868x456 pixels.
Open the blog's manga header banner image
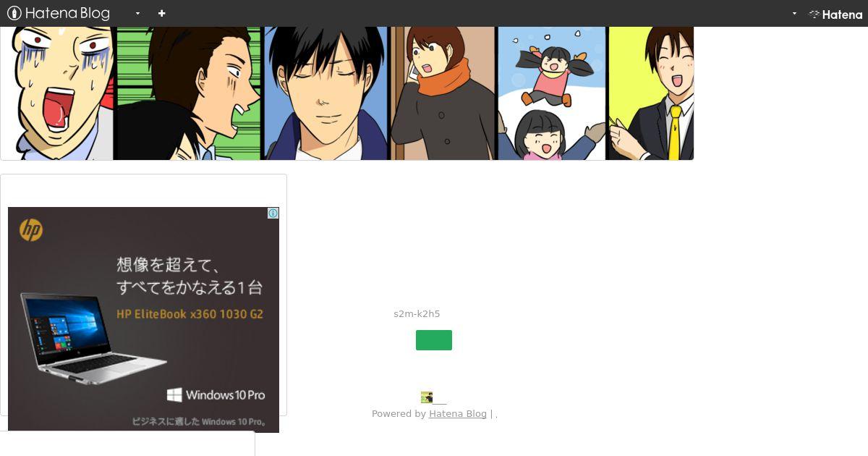[x=347, y=93]
